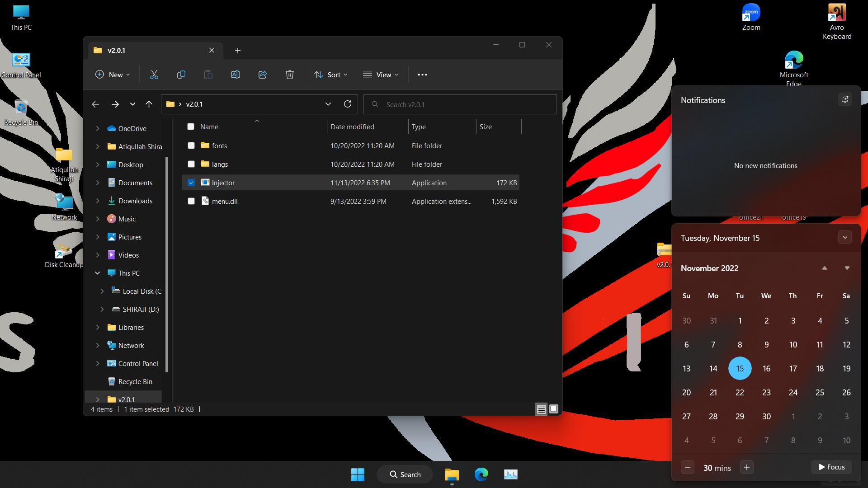Expand the Downloads tree node
Image resolution: width=868 pixels, height=488 pixels.
(x=98, y=201)
